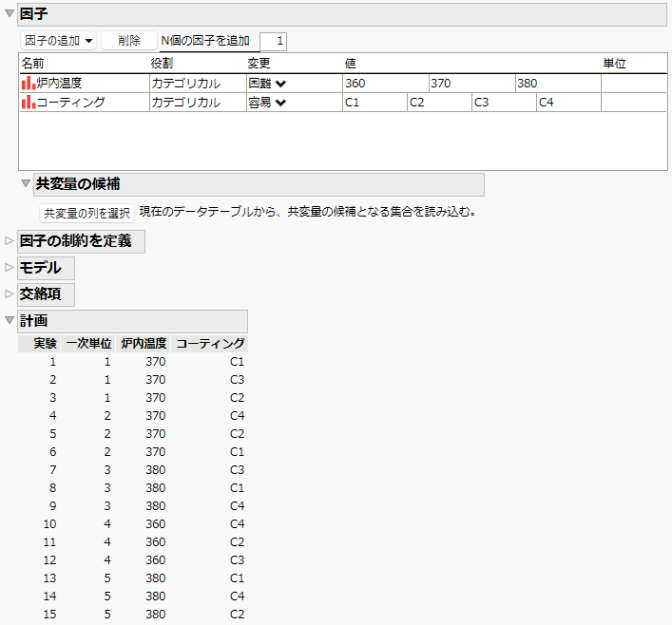Screen dimensions: 672x625
Task: Edit the C3 value cell in factor table
Action: click(505, 103)
